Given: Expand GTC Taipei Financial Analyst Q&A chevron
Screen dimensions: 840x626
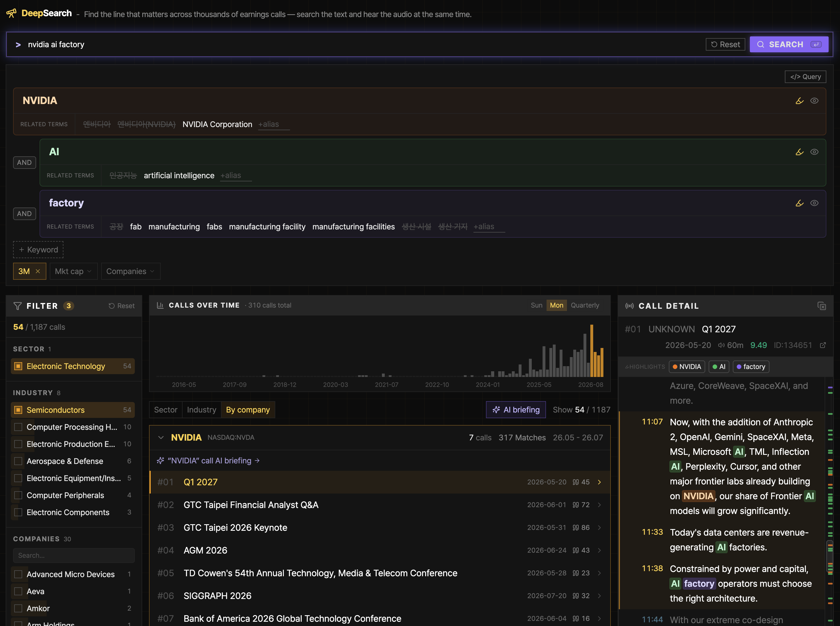Looking at the screenshot, I should pyautogui.click(x=599, y=505).
